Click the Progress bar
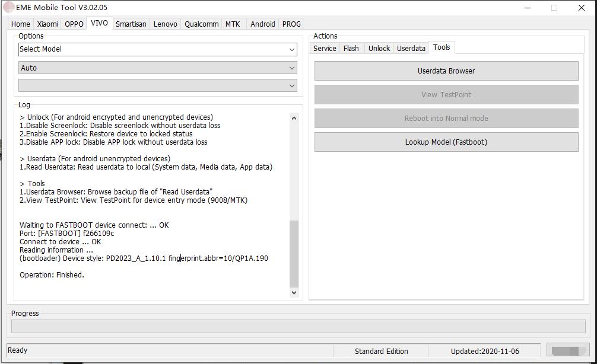 pos(298,326)
